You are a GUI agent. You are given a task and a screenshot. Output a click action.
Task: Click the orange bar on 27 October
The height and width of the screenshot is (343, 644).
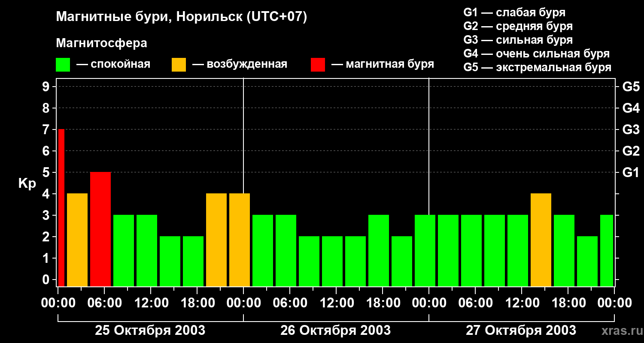tap(541, 240)
